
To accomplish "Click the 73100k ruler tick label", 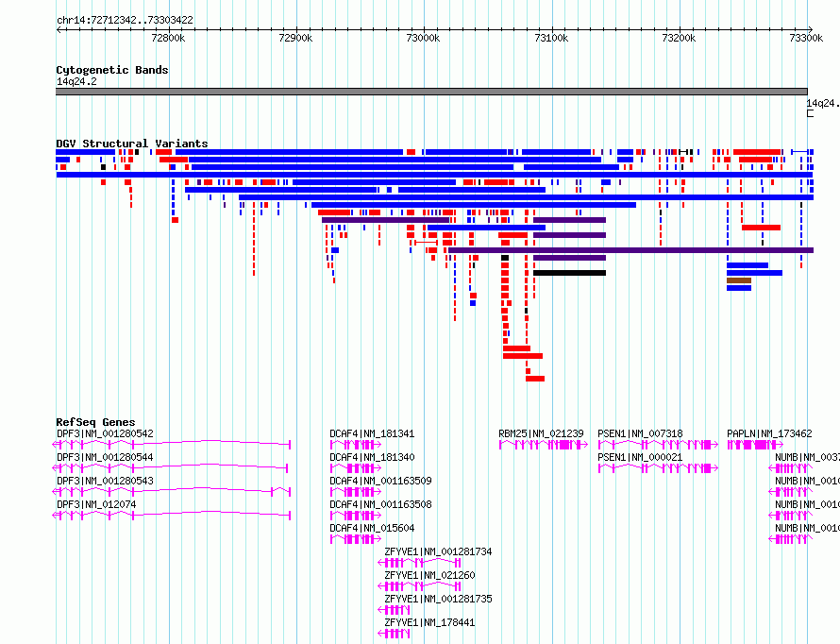I will (x=551, y=38).
